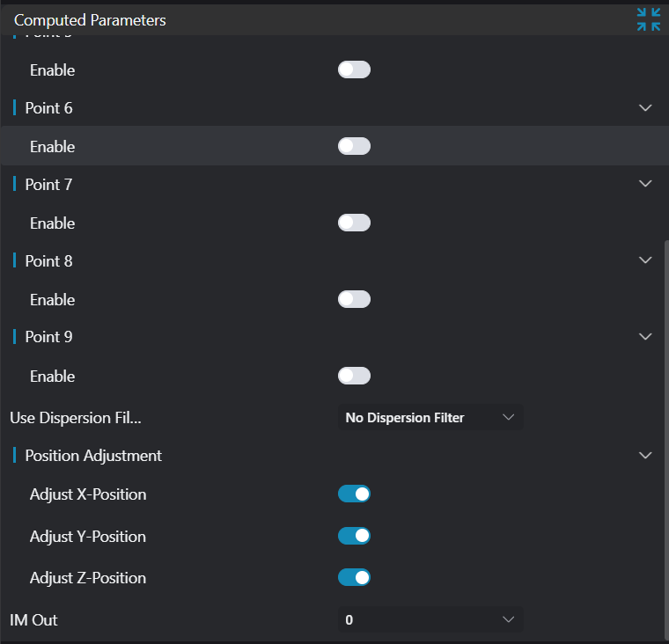Turn off Adjust Z-Position switch
Screen dimensions: 669x644
pos(354,577)
